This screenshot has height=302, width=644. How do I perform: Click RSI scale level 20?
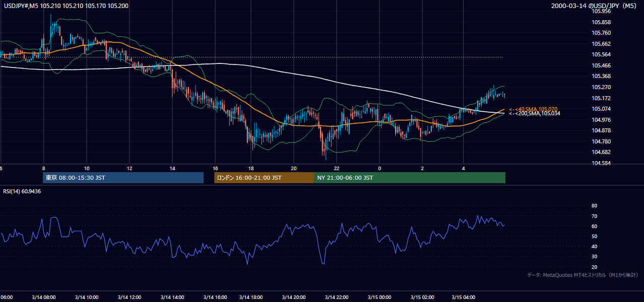(x=595, y=267)
